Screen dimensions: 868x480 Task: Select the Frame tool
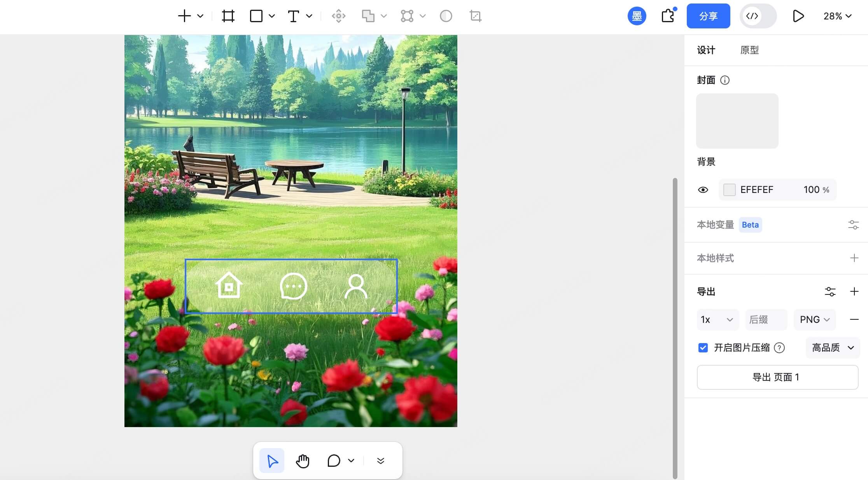coord(228,16)
